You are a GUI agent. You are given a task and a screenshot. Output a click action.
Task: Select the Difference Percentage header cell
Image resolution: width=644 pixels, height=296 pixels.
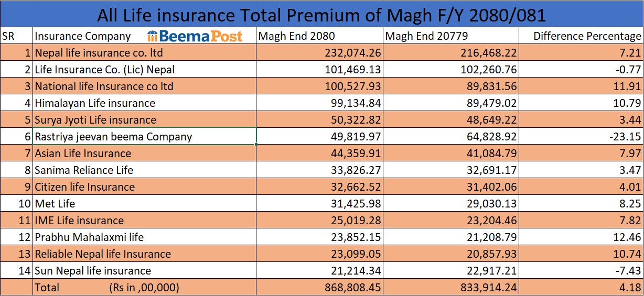(581, 36)
